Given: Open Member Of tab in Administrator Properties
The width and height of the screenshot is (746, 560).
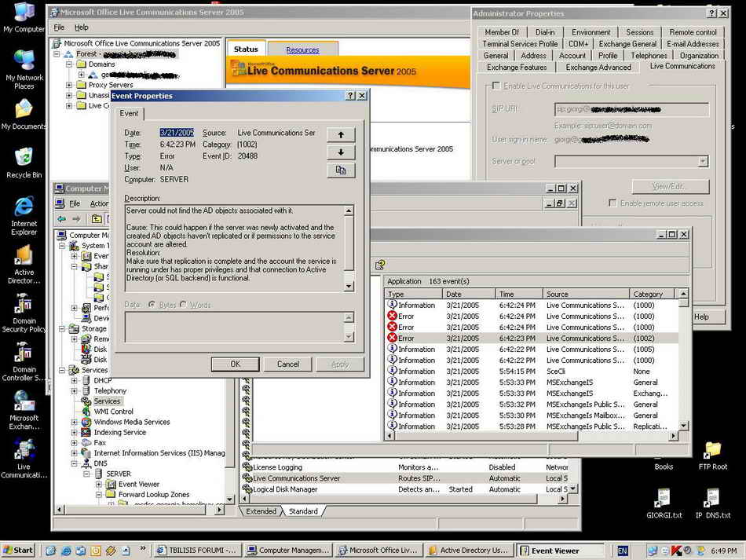Looking at the screenshot, I should [502, 32].
